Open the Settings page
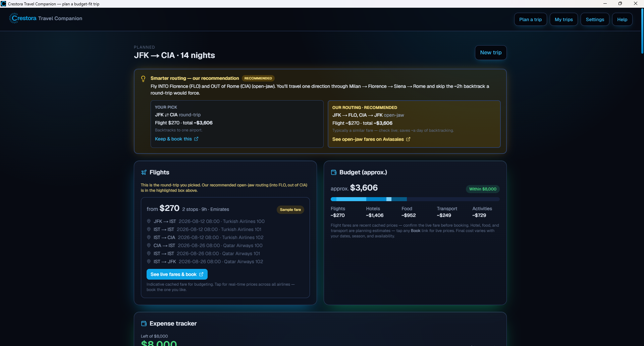644x346 pixels. 595,19
